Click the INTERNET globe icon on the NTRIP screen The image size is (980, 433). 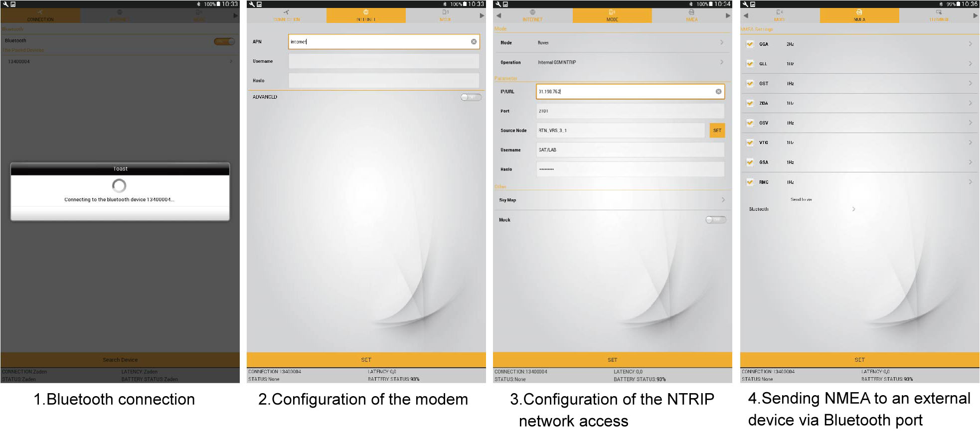[x=532, y=12]
